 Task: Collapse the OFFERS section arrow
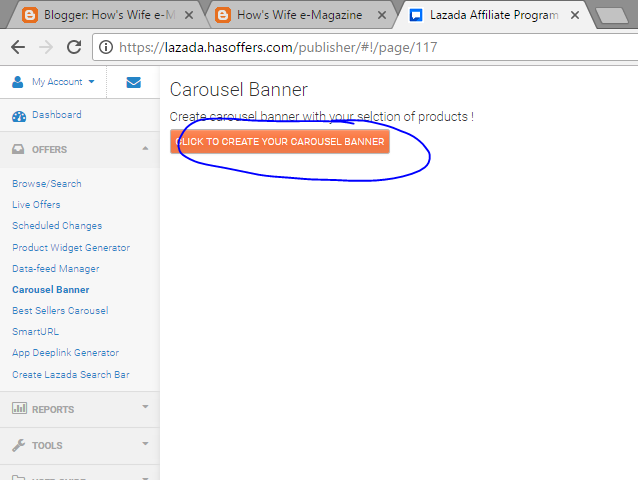[145, 148]
